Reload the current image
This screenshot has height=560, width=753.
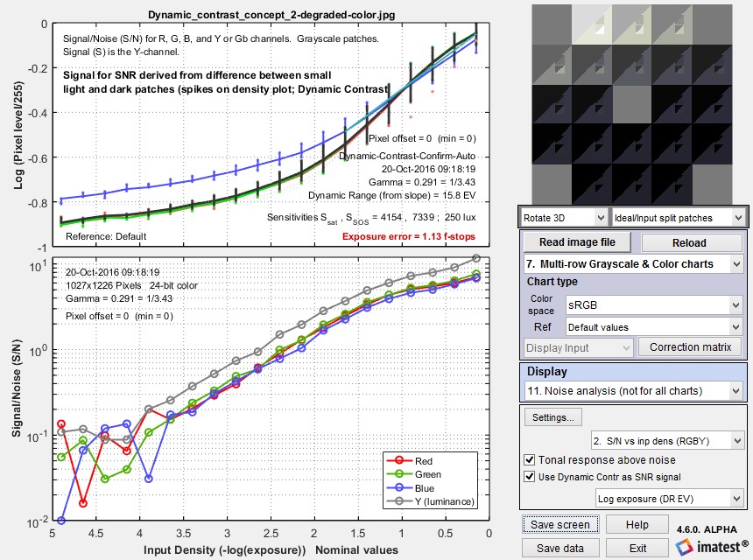(692, 241)
